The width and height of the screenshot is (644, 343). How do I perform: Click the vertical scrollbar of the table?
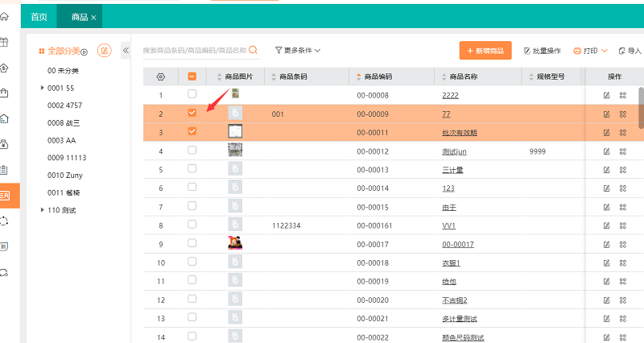641,108
